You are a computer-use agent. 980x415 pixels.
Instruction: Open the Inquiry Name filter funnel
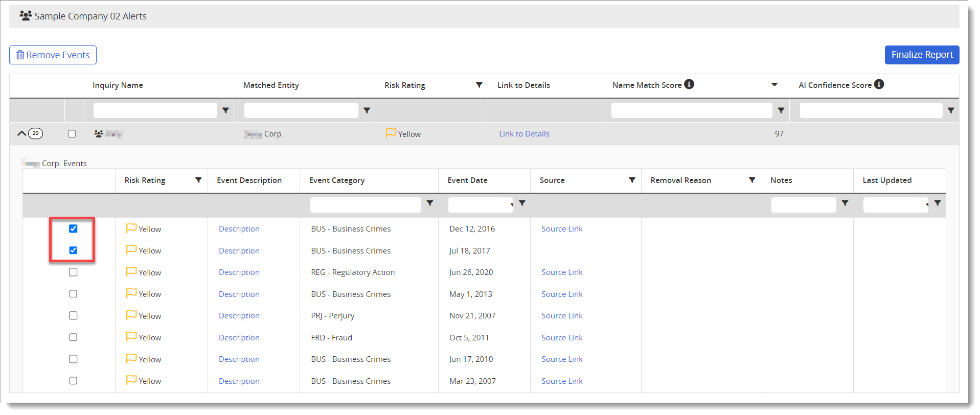(225, 110)
